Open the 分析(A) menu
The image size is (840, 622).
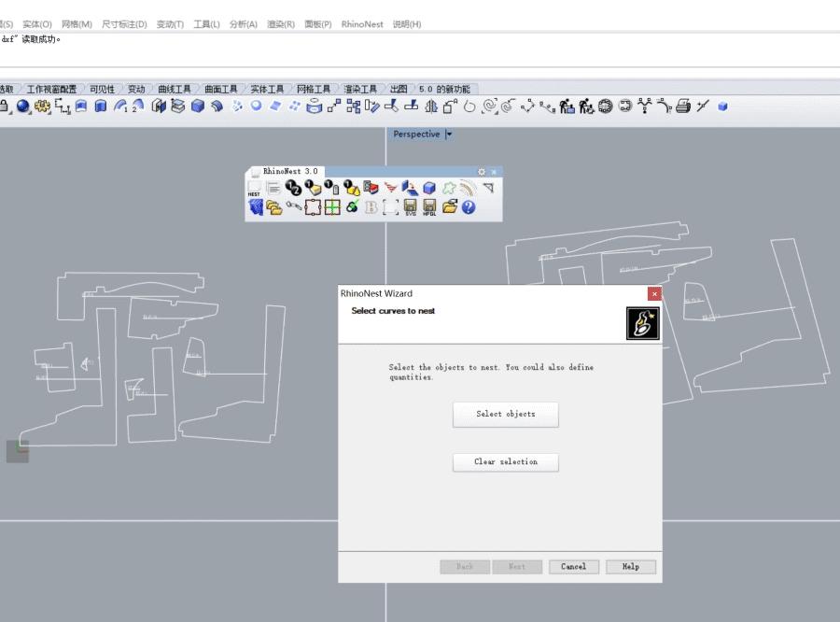[x=244, y=24]
